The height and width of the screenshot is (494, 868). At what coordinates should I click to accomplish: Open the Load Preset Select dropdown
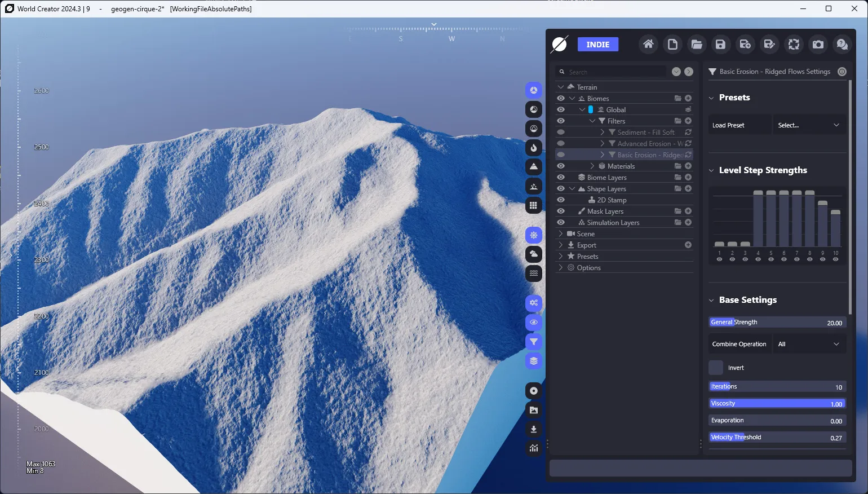809,125
